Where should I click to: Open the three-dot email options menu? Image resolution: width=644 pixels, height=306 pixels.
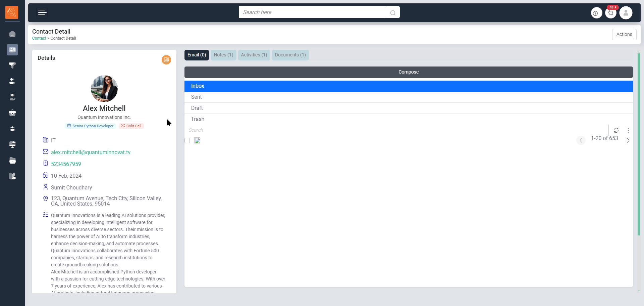pyautogui.click(x=628, y=130)
